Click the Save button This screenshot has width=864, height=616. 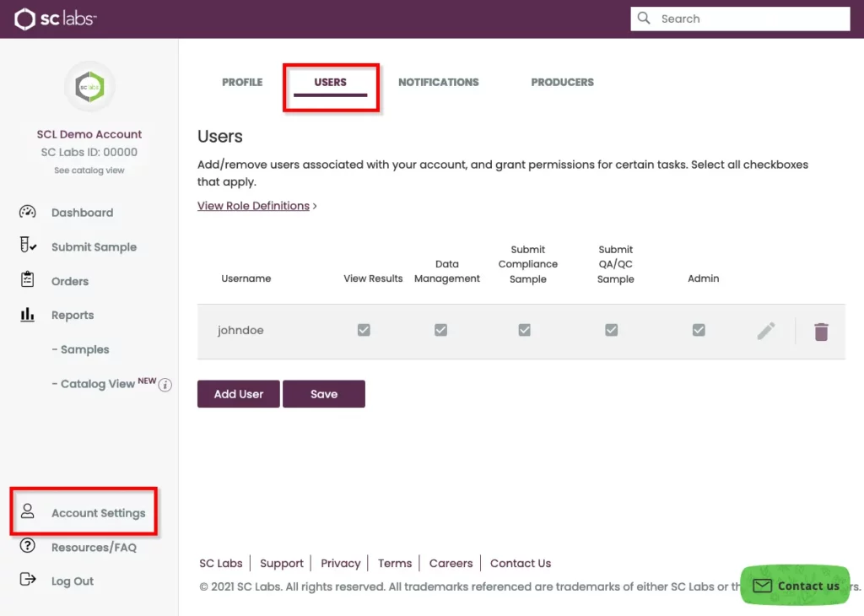click(323, 394)
